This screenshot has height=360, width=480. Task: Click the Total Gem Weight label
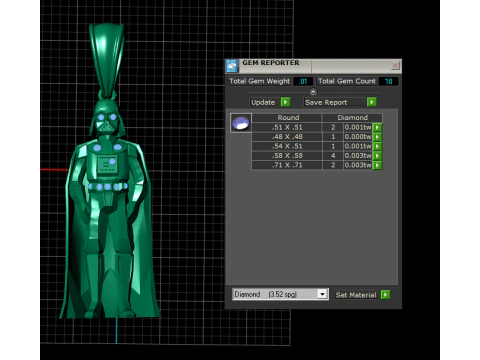[259, 81]
